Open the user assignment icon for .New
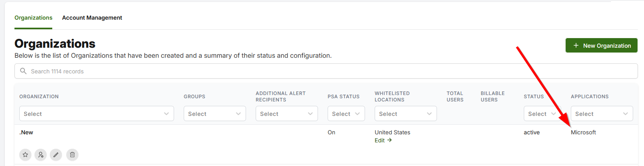This screenshot has height=166, width=644. (41, 155)
